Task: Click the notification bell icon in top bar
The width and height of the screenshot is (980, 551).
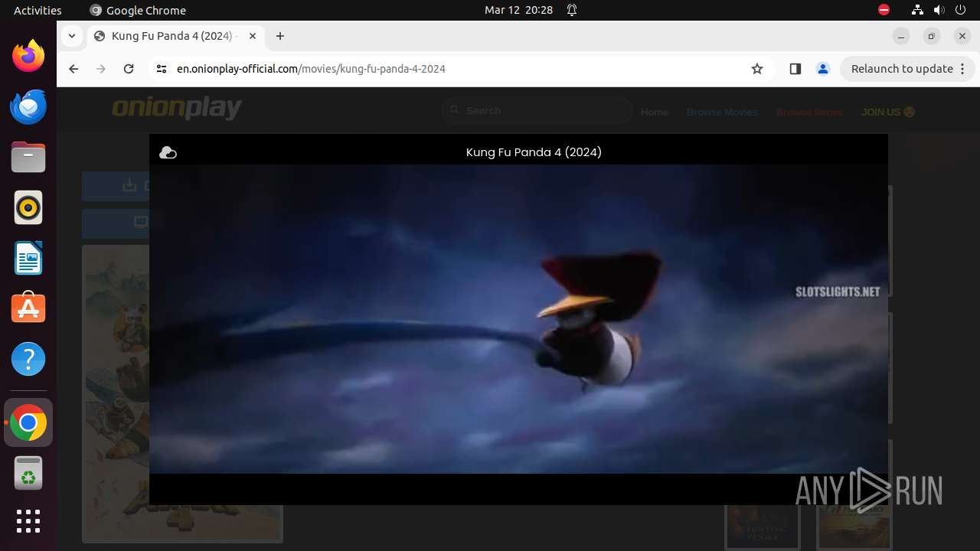Action: pos(572,10)
